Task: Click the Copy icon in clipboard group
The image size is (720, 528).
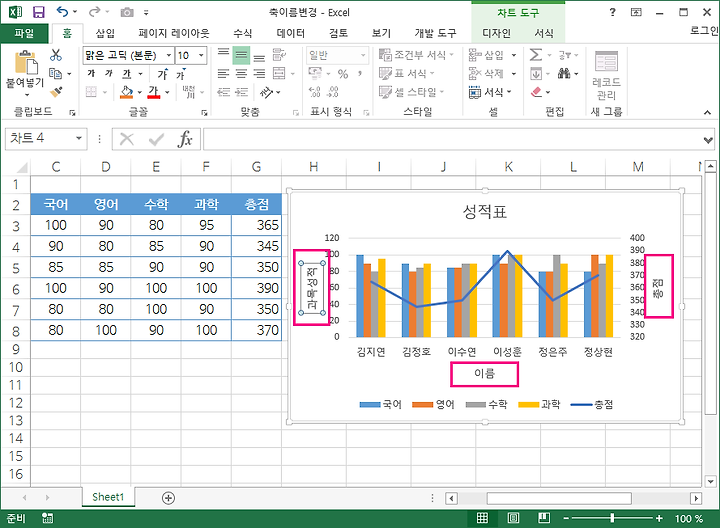Action: (x=56, y=73)
